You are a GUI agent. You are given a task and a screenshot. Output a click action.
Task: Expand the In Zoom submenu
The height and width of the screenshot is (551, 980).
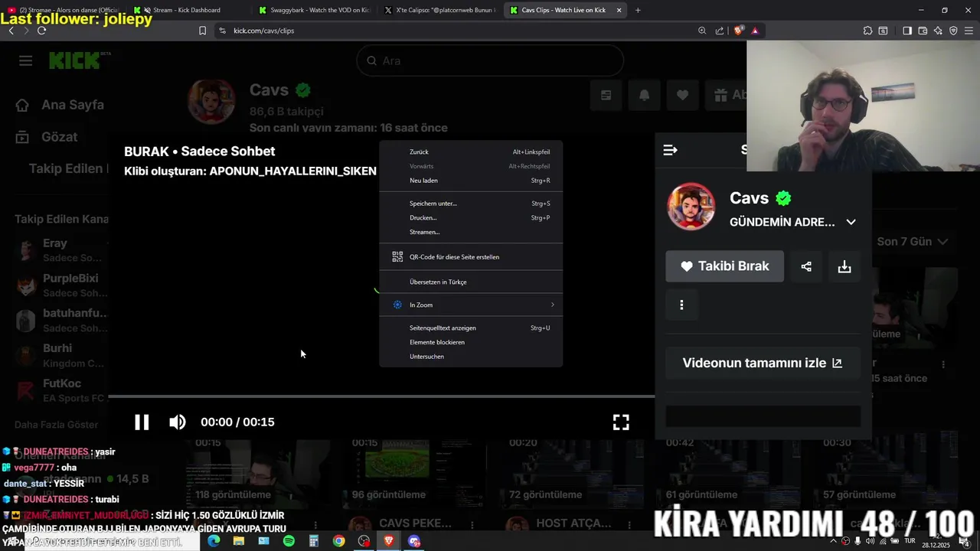(471, 305)
